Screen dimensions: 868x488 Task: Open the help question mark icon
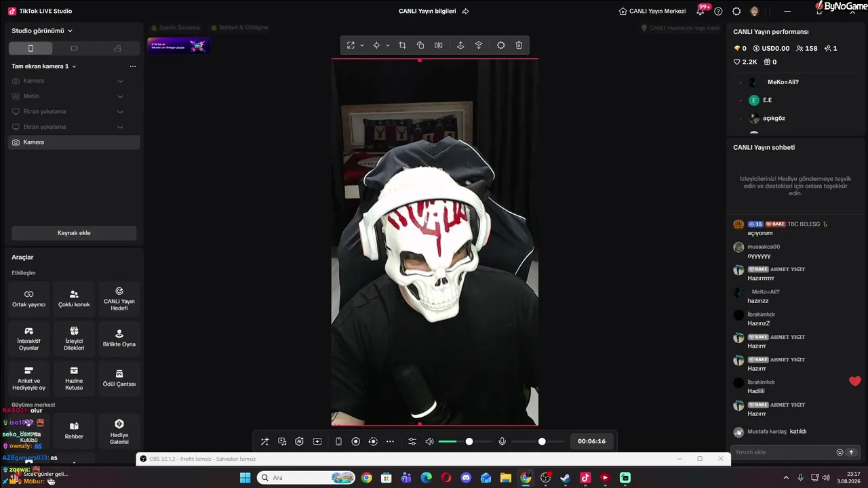(x=718, y=11)
